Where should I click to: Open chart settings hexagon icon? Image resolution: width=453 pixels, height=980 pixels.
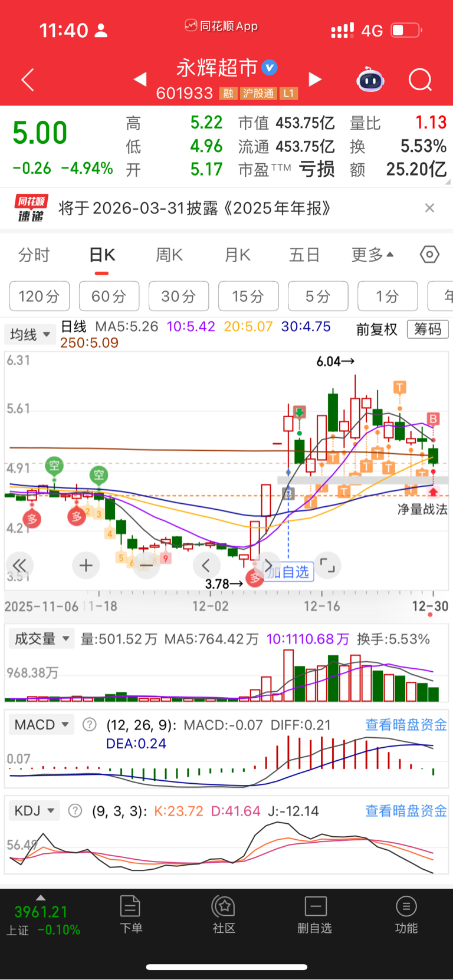pyautogui.click(x=429, y=255)
